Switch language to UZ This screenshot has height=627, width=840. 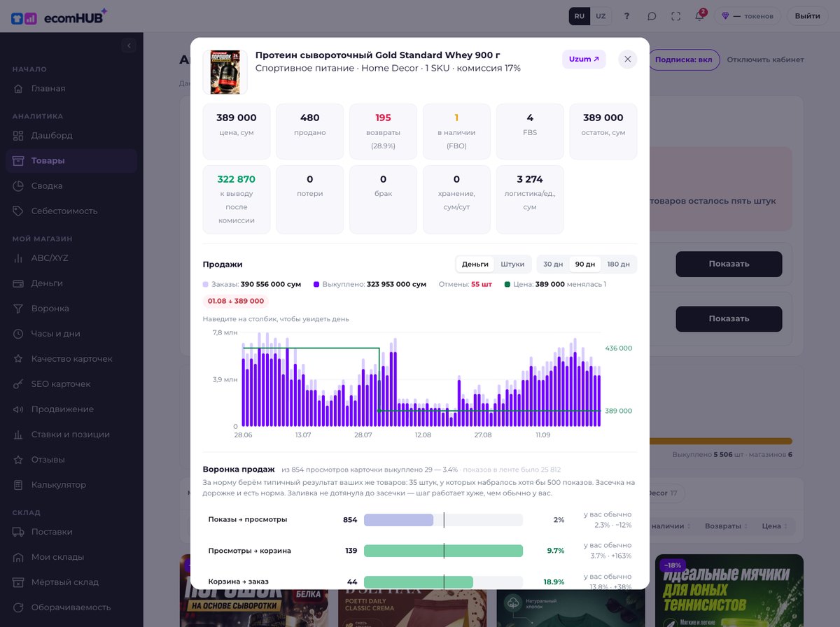[601, 16]
